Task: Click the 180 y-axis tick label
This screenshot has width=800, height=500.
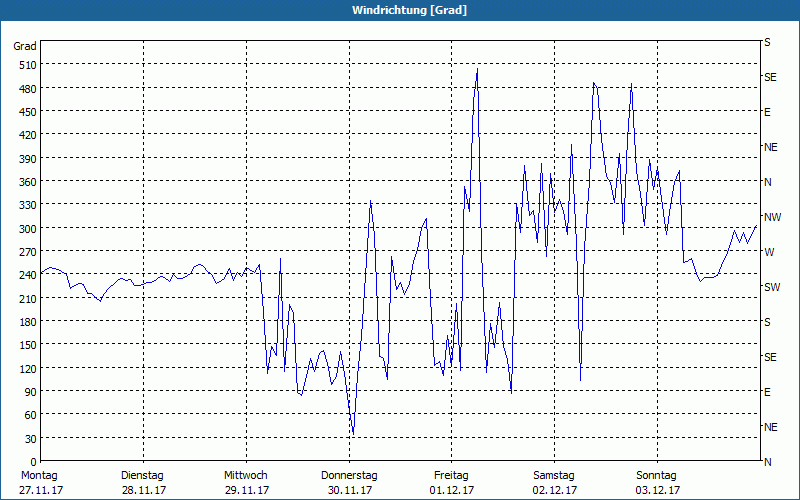Action: [28, 322]
